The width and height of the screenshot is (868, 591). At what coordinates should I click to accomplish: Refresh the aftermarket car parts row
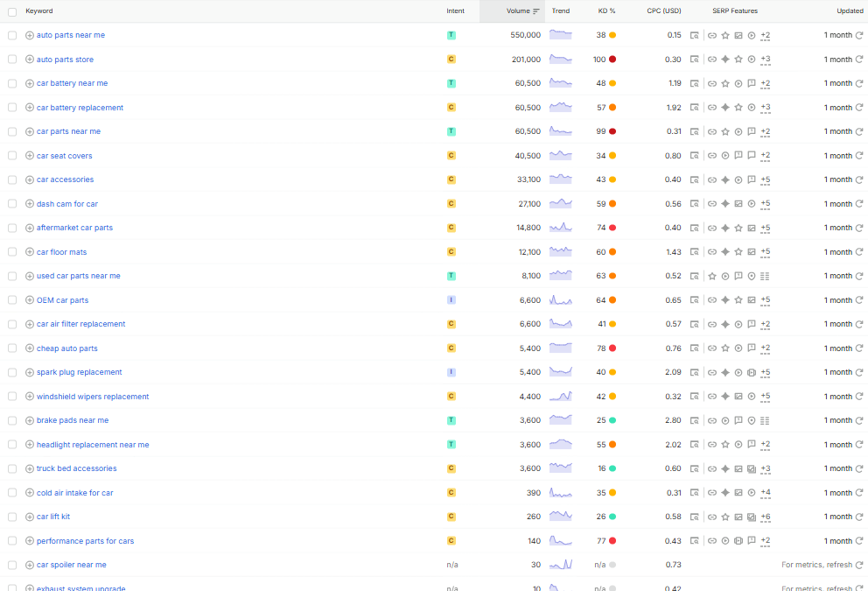859,229
